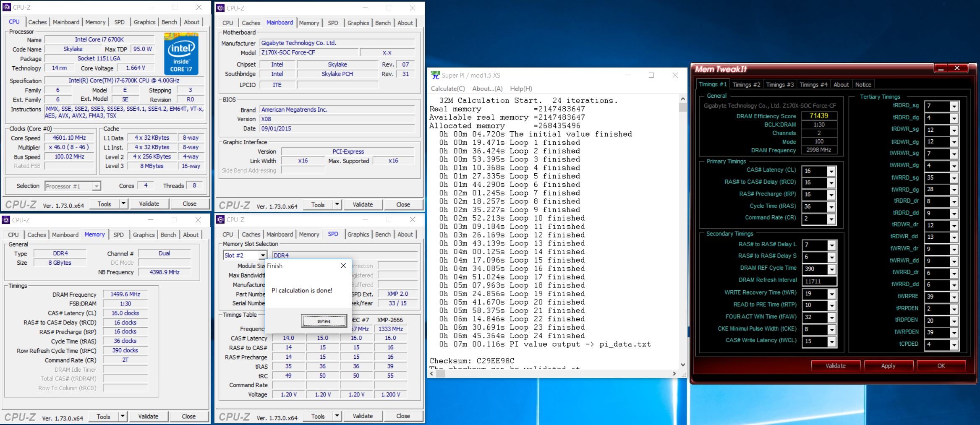Click Super PI horizontal scrollbar right arrow

click(674, 373)
